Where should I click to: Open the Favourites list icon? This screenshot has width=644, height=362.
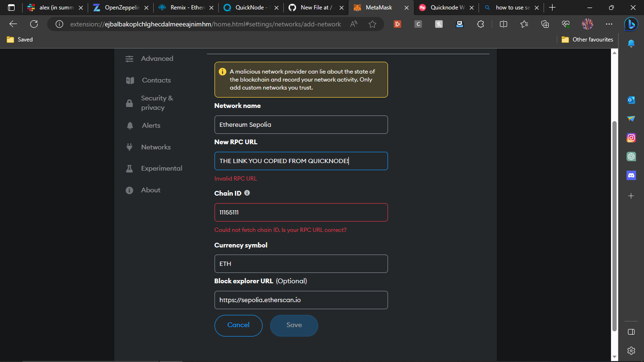click(524, 24)
